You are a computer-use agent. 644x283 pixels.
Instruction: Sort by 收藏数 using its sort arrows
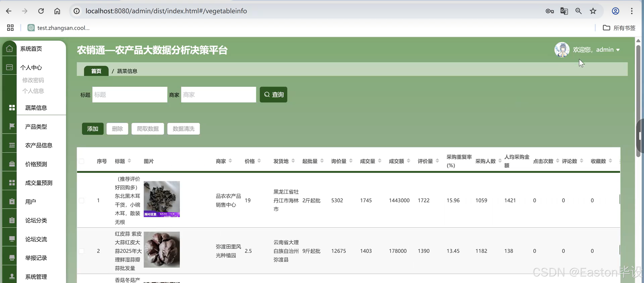[610, 161]
